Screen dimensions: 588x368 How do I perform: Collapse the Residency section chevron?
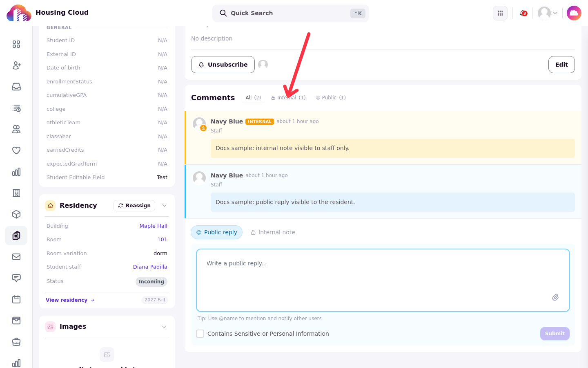[x=165, y=206]
